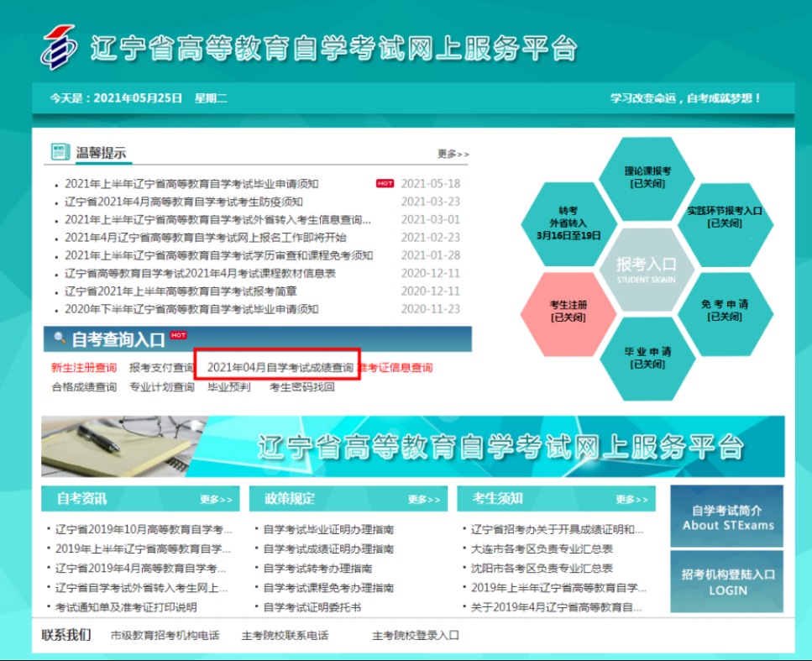Open 沈阳市各考区负责专业汇总表
This screenshot has width=812, height=661.
541,569
